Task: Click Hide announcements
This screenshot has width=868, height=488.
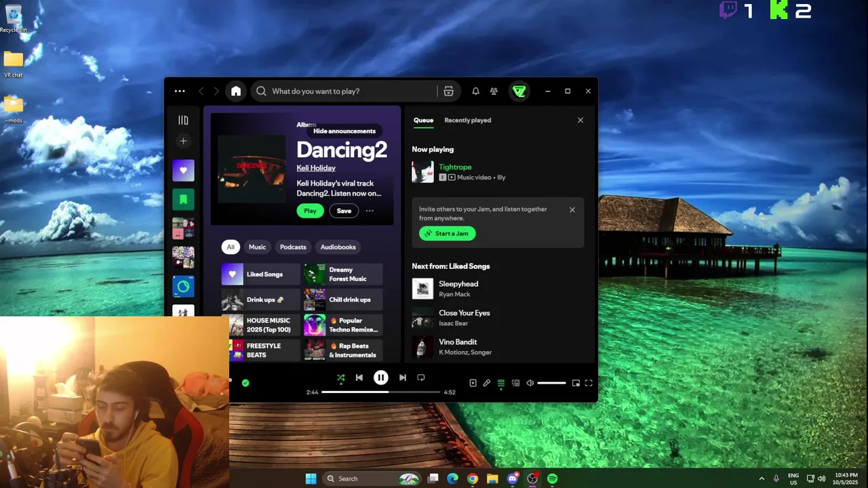Action: click(x=344, y=131)
